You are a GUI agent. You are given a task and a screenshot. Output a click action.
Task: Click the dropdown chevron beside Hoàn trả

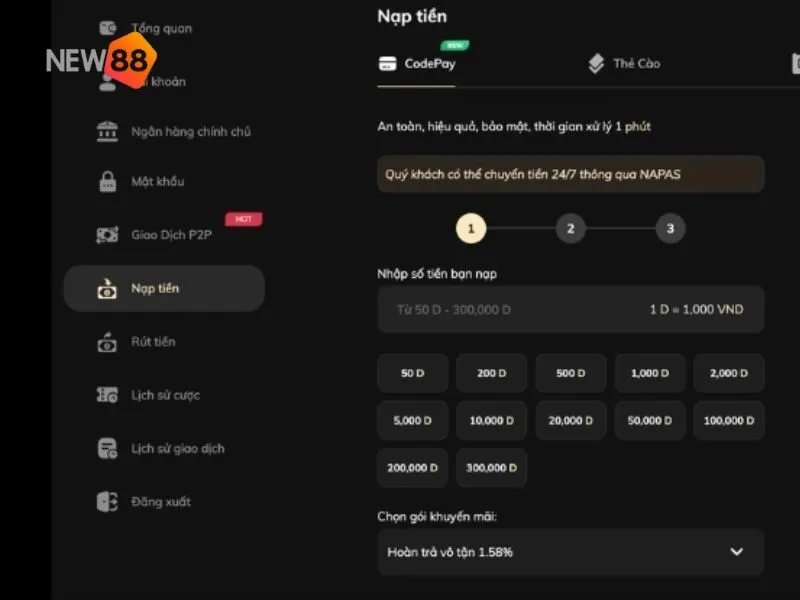click(x=736, y=552)
